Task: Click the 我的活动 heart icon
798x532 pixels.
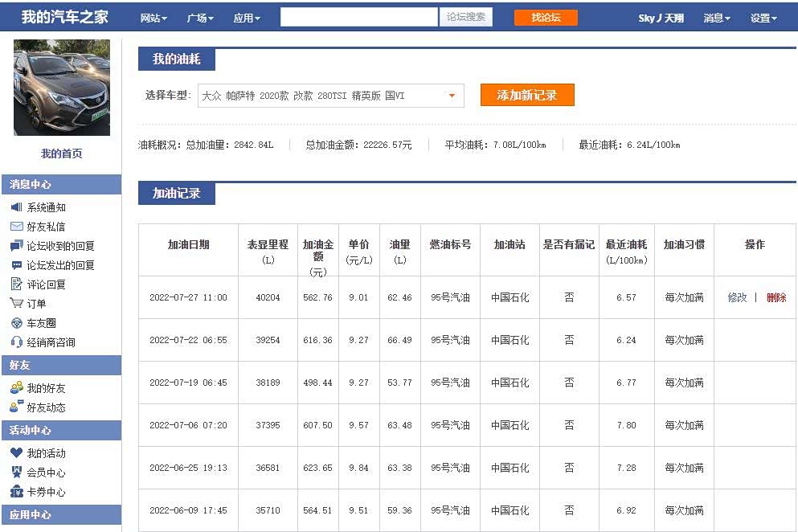Action: [x=16, y=453]
